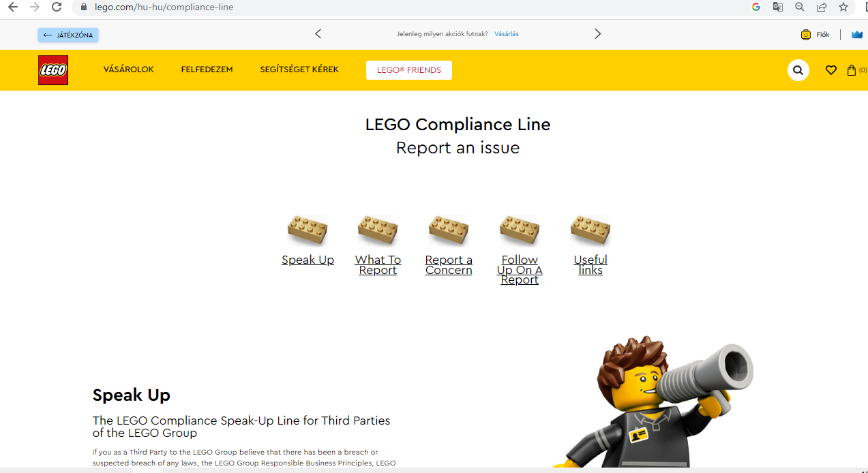Viewport: 868px width, 473px height.
Task: Click the zoom magnifier icon in address bar
Action: coord(800,7)
